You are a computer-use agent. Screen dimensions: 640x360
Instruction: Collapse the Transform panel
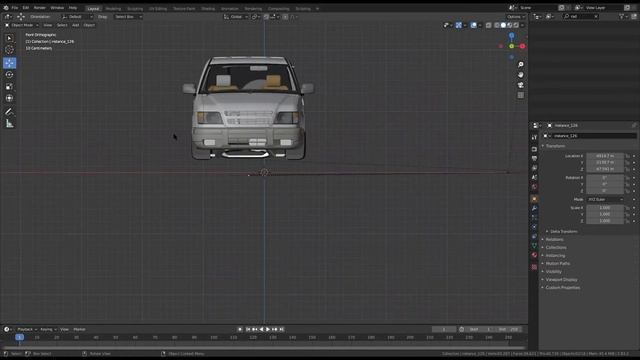point(555,146)
